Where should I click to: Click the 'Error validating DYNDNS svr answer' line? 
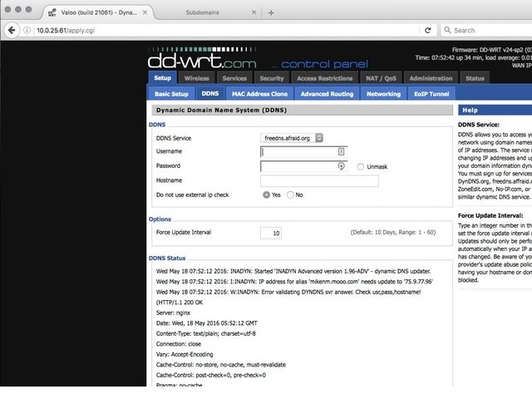pos(288,292)
